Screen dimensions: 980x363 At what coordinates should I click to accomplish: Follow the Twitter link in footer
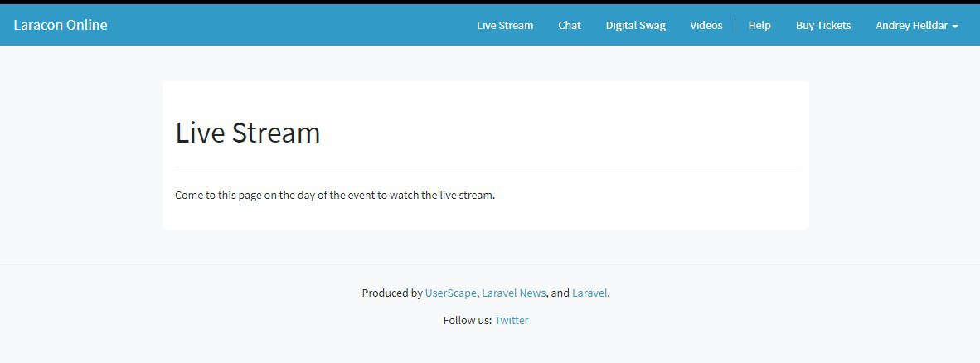[x=512, y=320]
